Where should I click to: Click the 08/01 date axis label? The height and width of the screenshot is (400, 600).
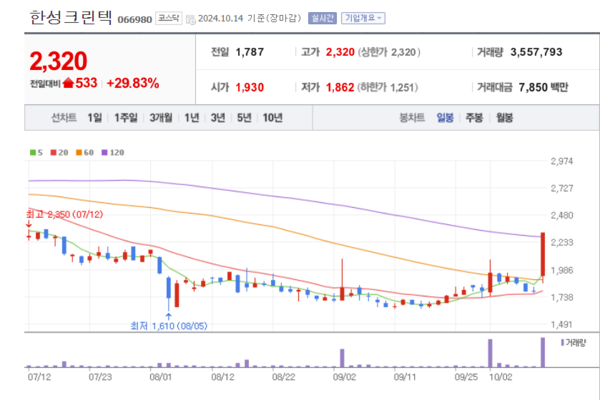pos(161,377)
